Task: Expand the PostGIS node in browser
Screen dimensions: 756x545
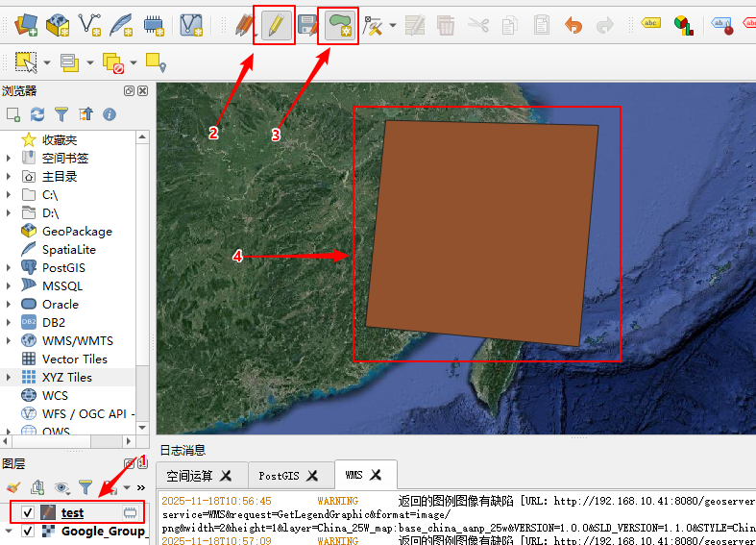Action: click(x=9, y=268)
